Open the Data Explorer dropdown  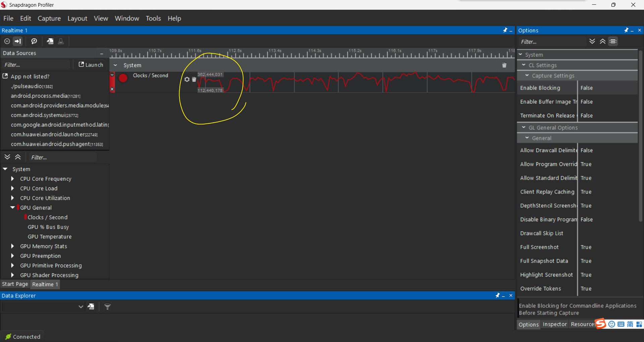click(x=80, y=306)
